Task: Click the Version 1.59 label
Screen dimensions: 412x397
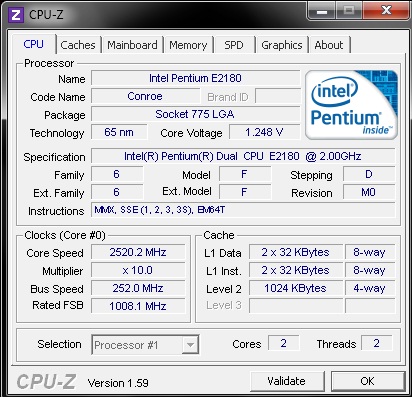Action: point(118,383)
